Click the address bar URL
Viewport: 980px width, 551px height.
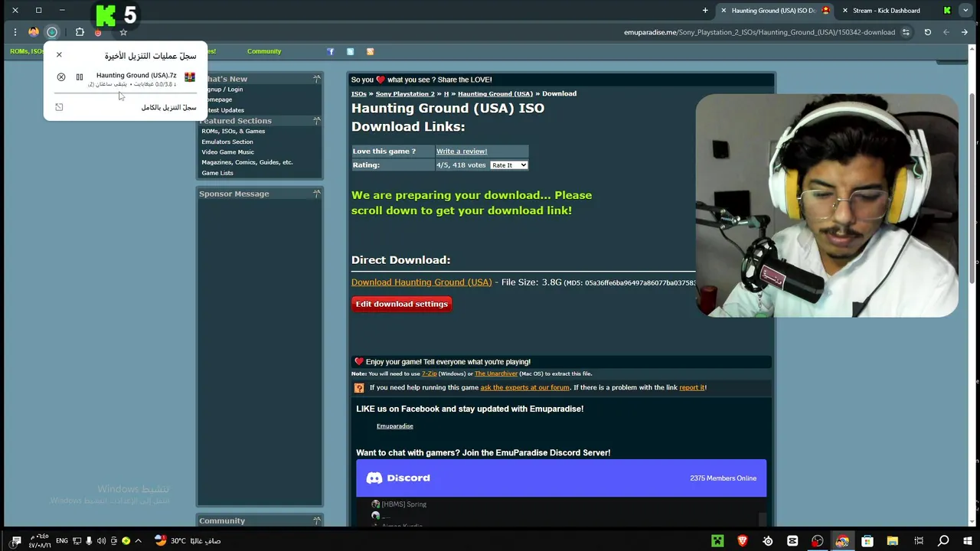coord(759,32)
